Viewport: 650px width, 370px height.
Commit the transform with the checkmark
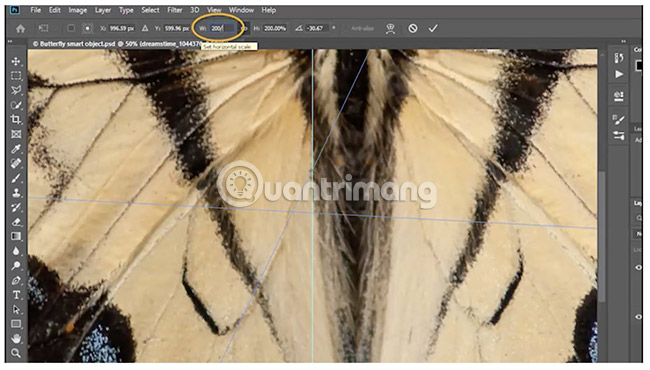[x=433, y=29]
